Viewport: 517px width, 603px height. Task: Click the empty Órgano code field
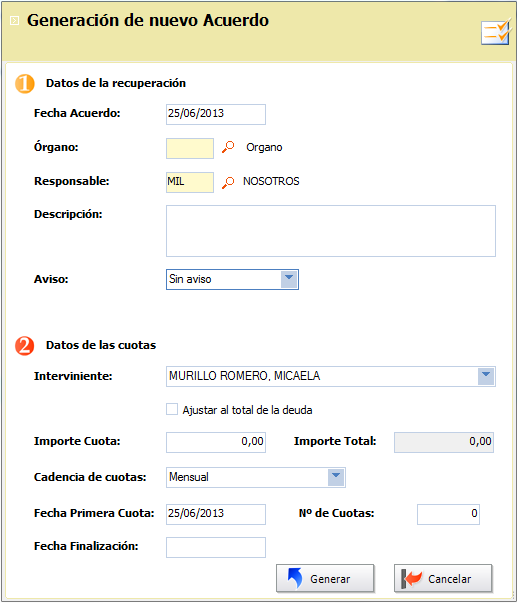[x=190, y=148]
